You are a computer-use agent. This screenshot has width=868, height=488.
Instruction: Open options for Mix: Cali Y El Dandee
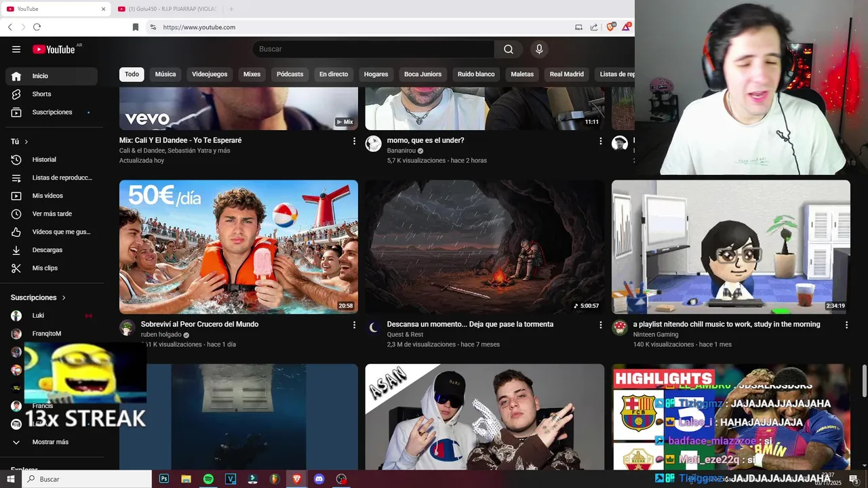tap(354, 141)
